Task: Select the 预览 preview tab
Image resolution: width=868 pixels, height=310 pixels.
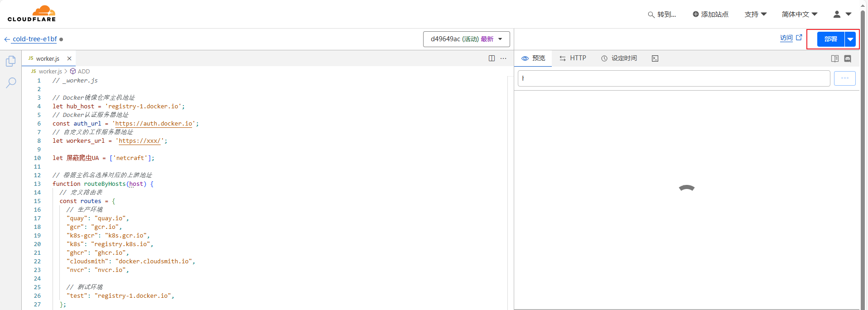Action: point(533,58)
